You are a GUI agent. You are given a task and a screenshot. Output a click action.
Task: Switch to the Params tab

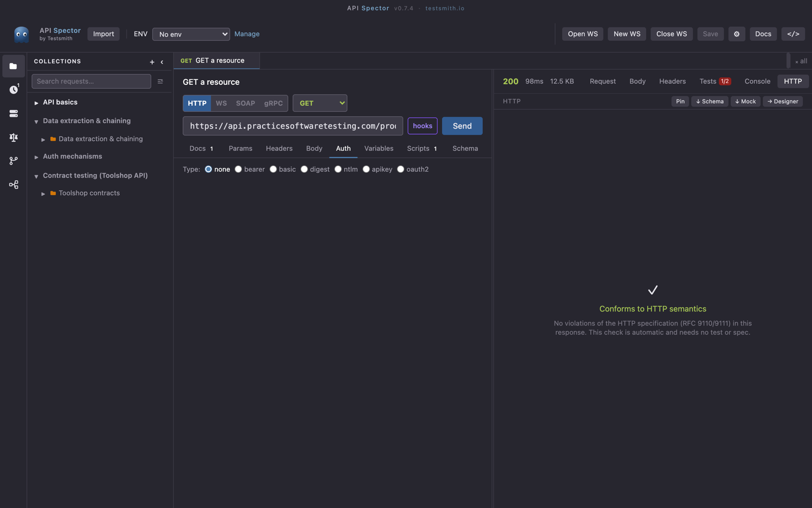pos(241,148)
